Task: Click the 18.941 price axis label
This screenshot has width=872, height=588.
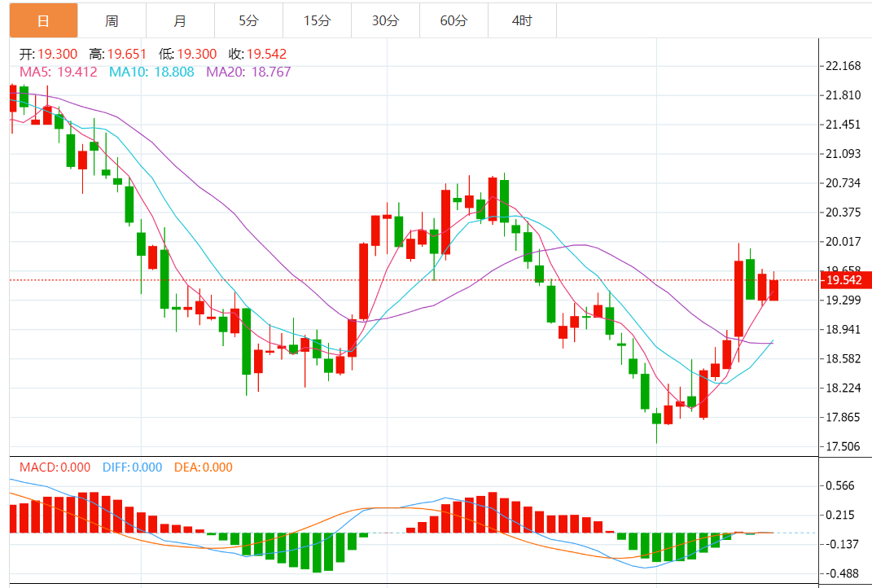Action: (843, 329)
